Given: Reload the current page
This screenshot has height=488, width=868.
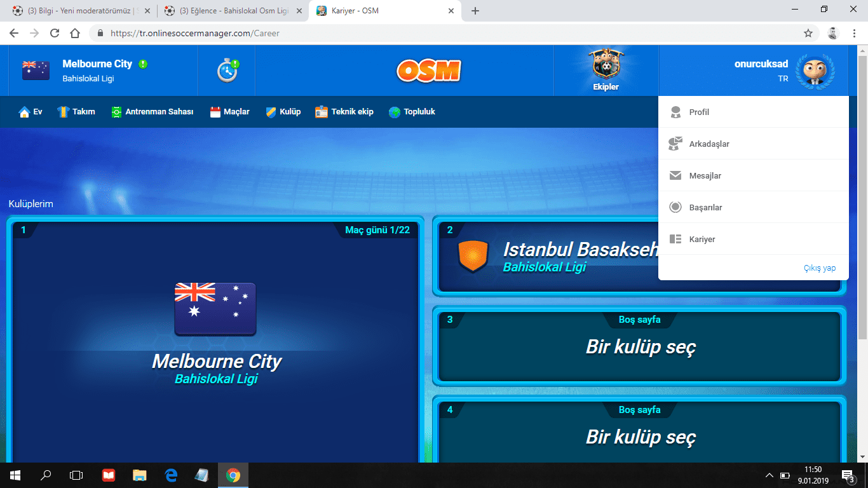Looking at the screenshot, I should (55, 33).
